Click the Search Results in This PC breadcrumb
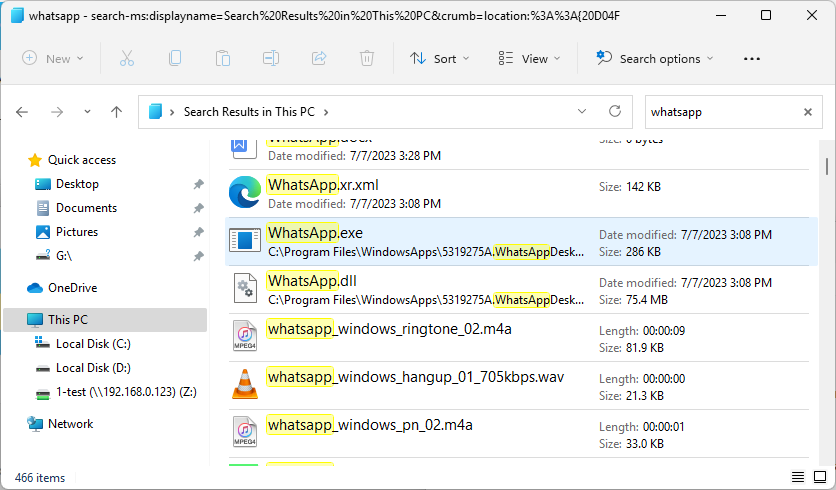836x490 pixels. click(249, 112)
